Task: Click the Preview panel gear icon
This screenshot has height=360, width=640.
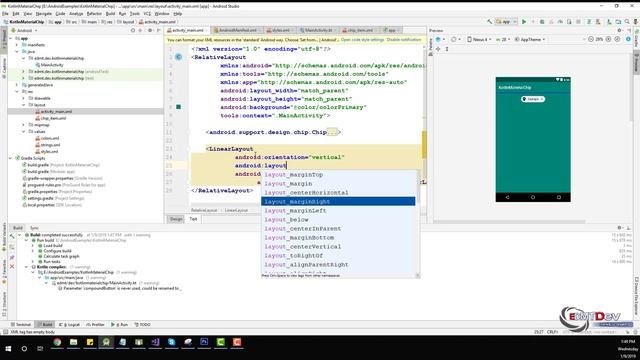Action: [x=619, y=31]
